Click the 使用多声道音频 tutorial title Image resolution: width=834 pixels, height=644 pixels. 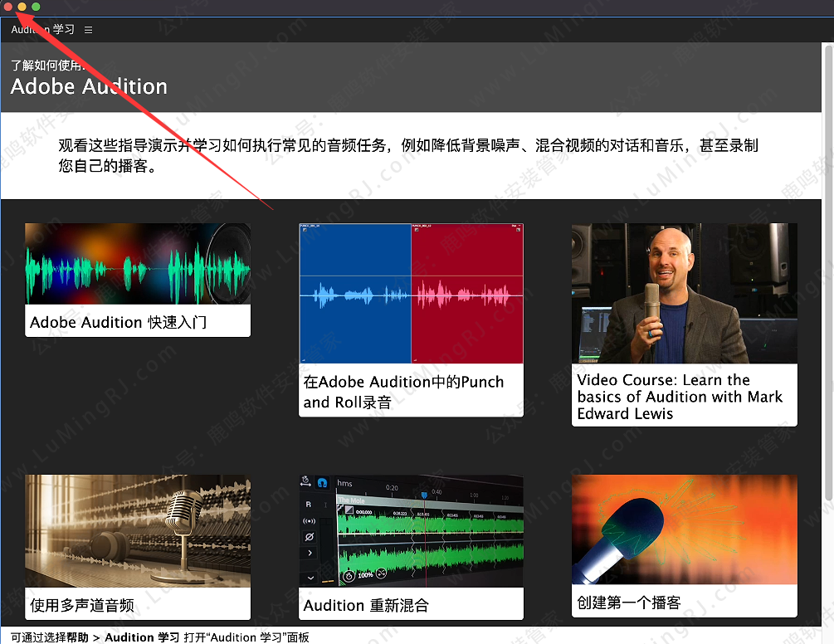tap(82, 605)
